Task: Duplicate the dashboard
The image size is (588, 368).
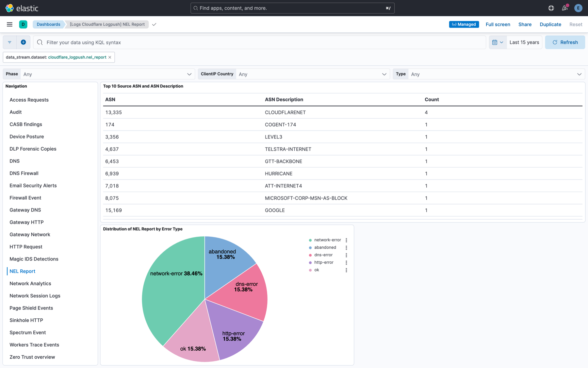Action: tap(550, 24)
